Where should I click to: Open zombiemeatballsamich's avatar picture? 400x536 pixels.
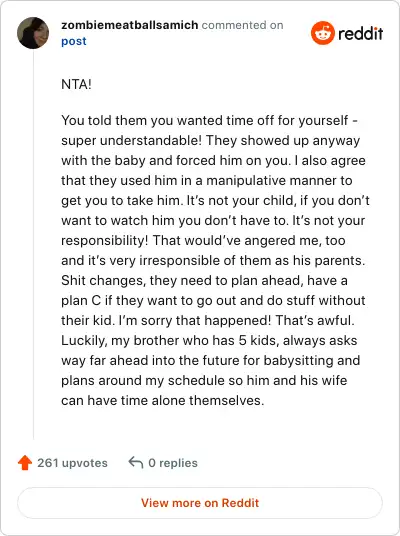tap(33, 33)
